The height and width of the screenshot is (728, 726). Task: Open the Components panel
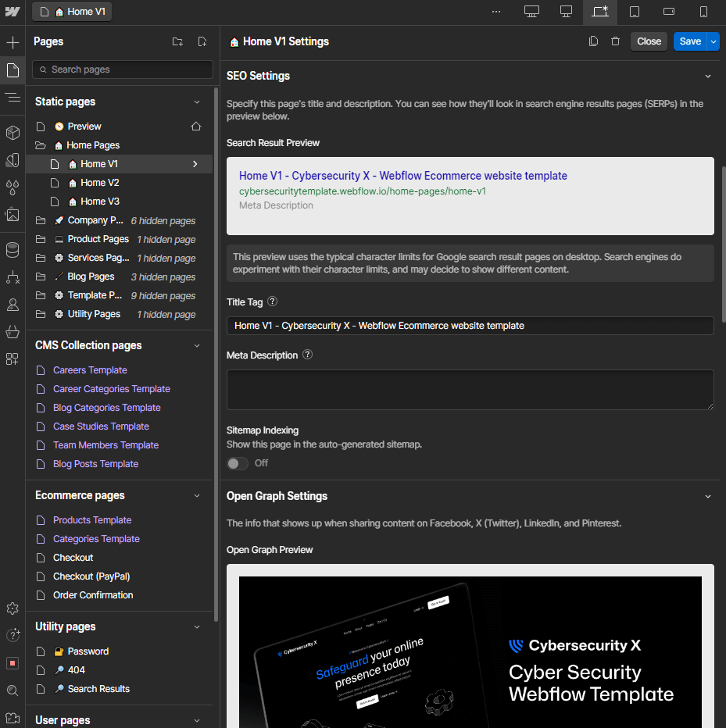13,133
